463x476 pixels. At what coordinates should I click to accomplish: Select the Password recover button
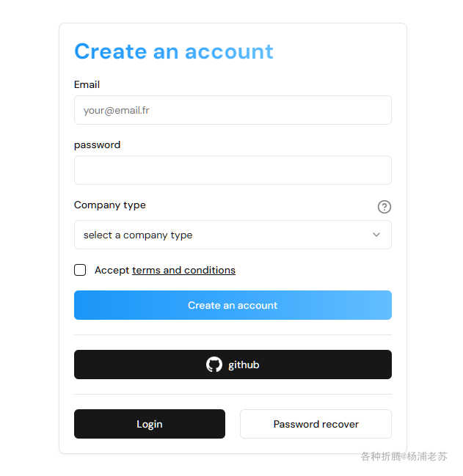coord(316,424)
